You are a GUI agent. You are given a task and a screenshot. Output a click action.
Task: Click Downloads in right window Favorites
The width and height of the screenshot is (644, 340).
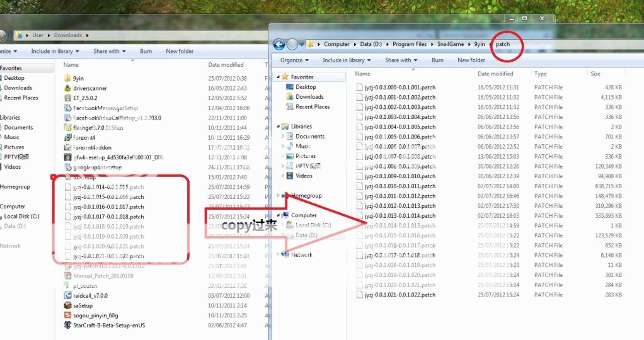(309, 97)
